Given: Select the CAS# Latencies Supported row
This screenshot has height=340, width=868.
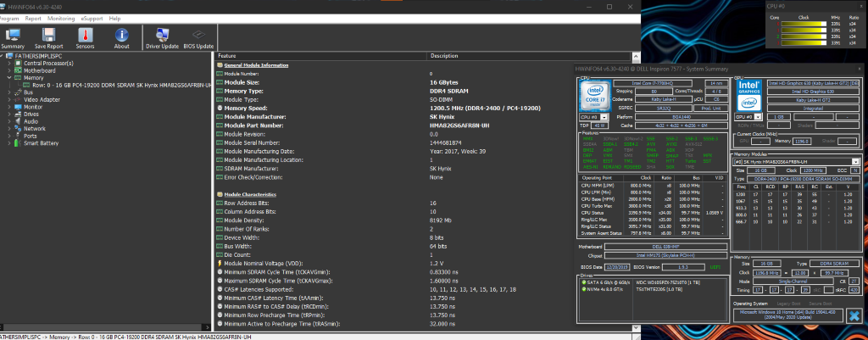Looking at the screenshot, I should [x=422, y=290].
